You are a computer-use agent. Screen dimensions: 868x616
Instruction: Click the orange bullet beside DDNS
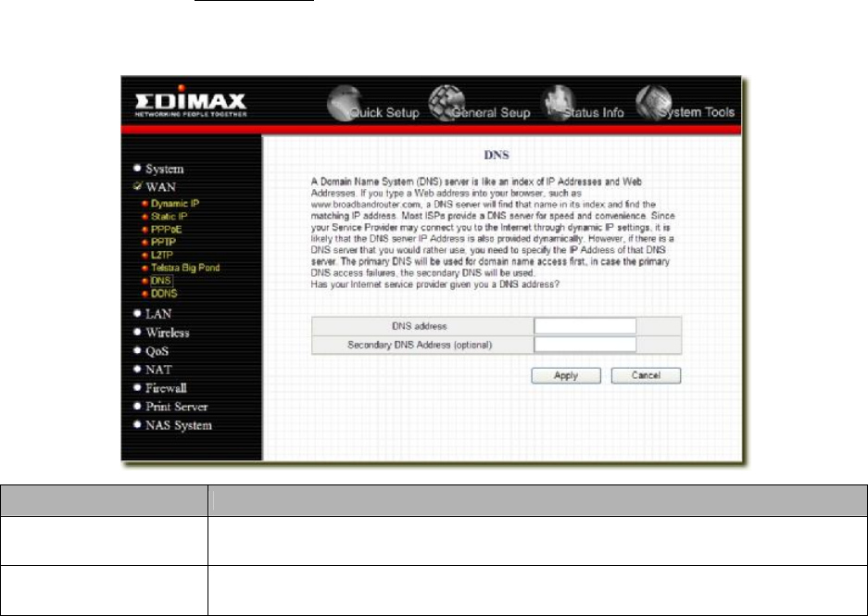145,294
